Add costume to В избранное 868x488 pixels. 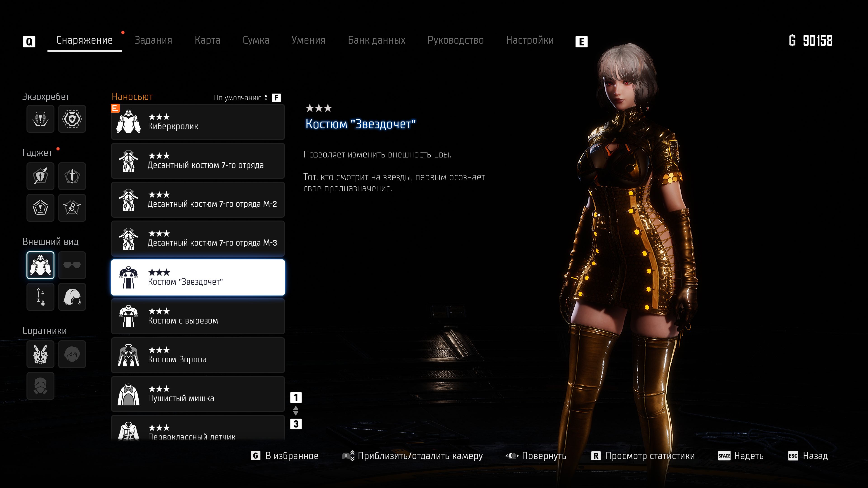pyautogui.click(x=285, y=456)
